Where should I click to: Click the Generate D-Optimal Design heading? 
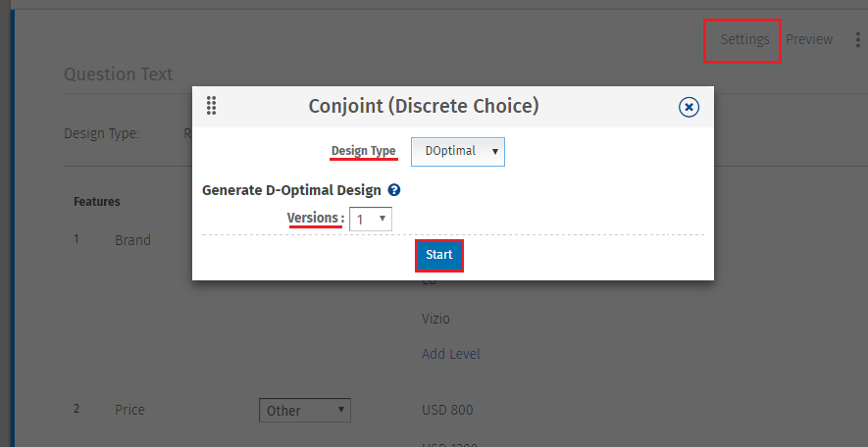291,190
